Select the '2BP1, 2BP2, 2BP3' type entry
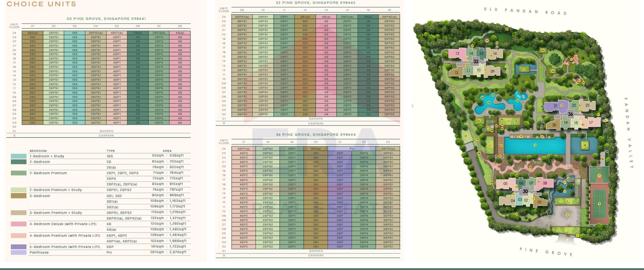The height and width of the screenshot is (270, 644). [122, 173]
